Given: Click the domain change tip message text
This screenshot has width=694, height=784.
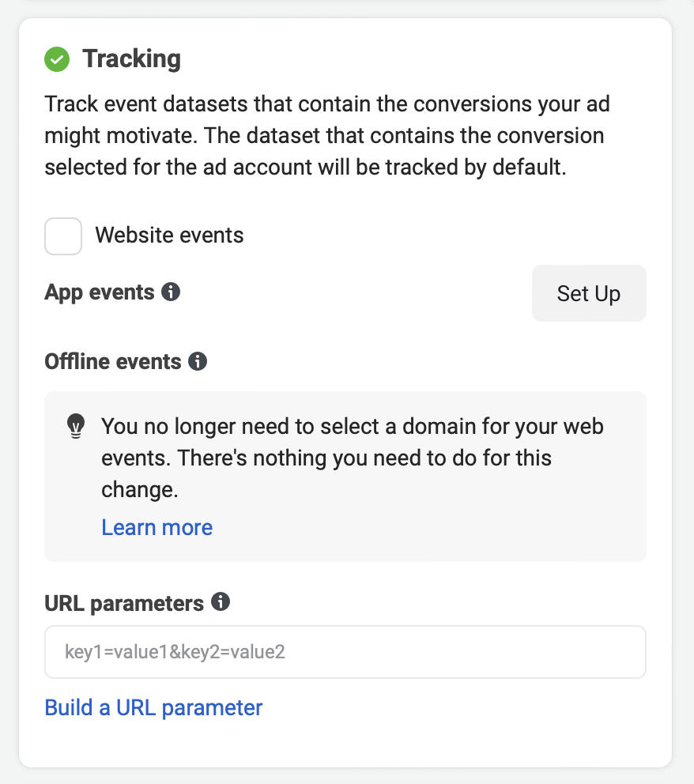Looking at the screenshot, I should 353,458.
